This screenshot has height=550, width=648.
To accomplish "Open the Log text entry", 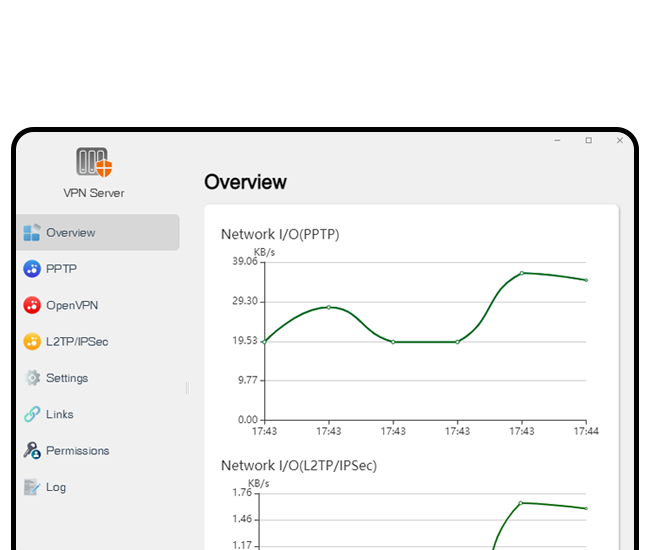I will pos(56,487).
